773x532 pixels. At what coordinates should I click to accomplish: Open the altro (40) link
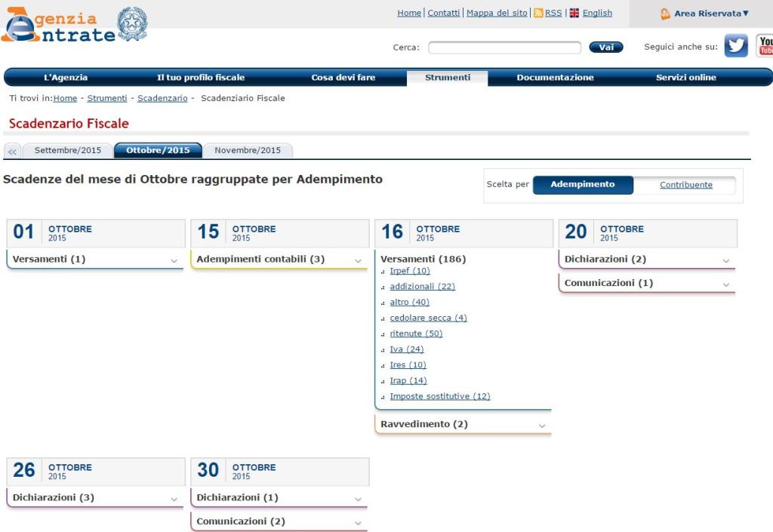pos(410,303)
